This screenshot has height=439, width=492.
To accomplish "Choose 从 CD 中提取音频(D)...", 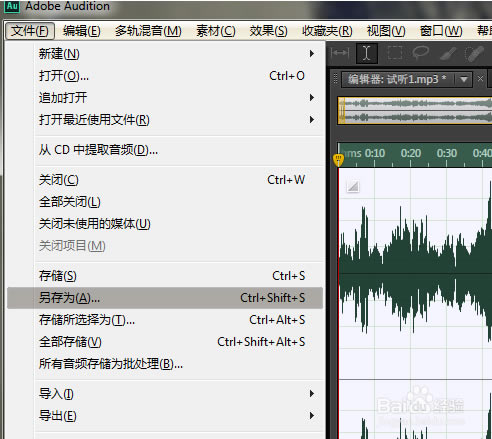I will (x=165, y=150).
